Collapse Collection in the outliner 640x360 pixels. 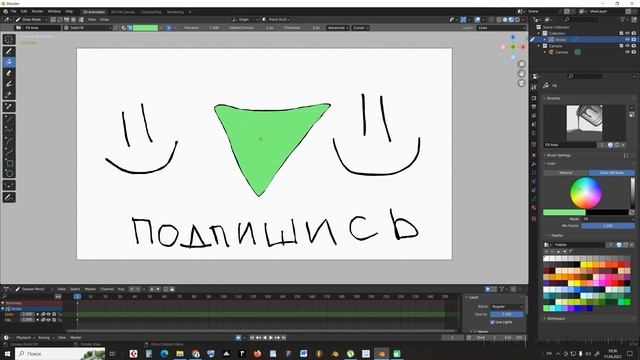pyautogui.click(x=539, y=33)
